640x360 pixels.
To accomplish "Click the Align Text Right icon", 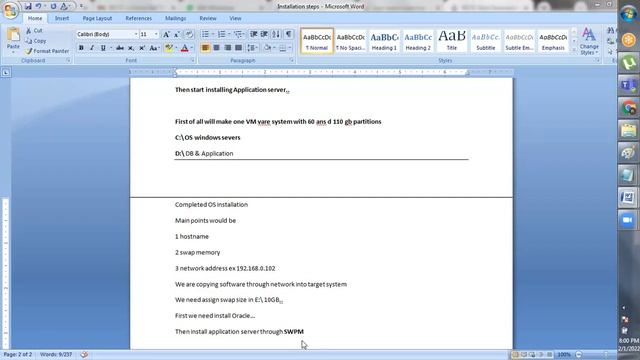I will [x=227, y=48].
